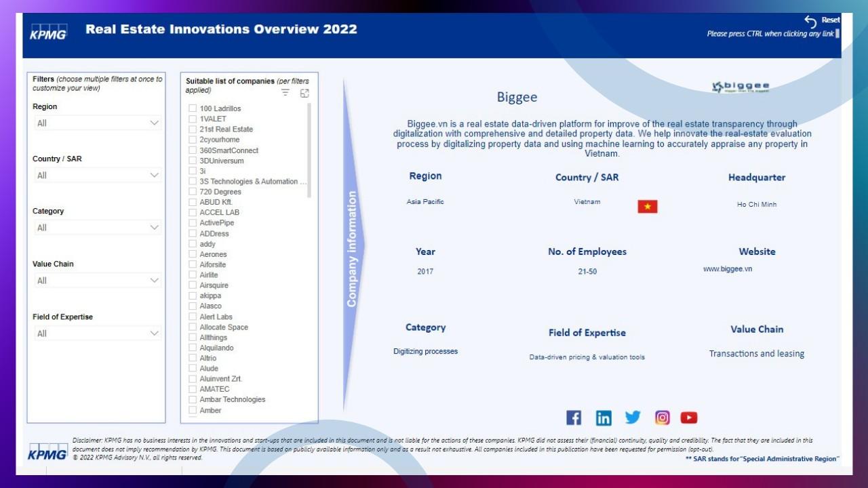This screenshot has height=488, width=868.
Task: Open the Country / SAR filter dropdown
Action: coord(98,176)
